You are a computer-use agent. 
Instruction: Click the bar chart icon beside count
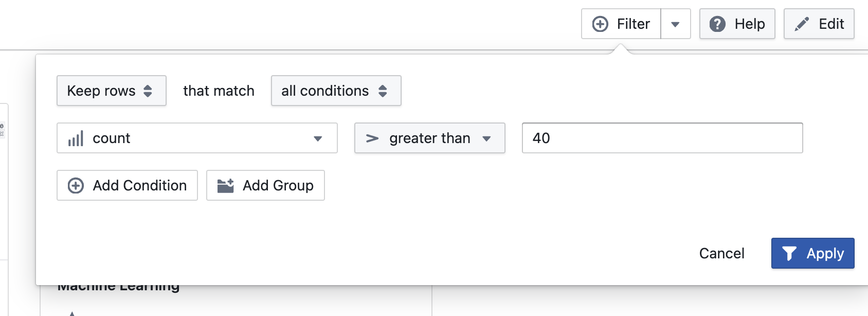click(76, 138)
